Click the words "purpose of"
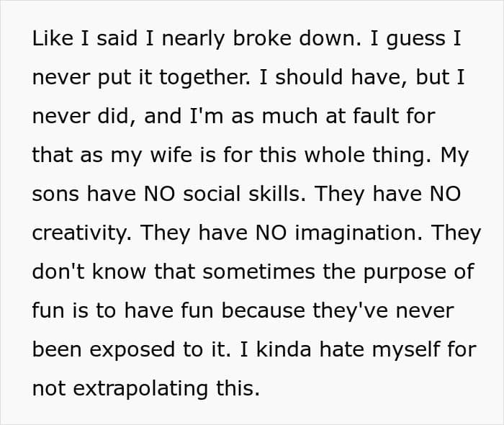 click(x=419, y=272)
